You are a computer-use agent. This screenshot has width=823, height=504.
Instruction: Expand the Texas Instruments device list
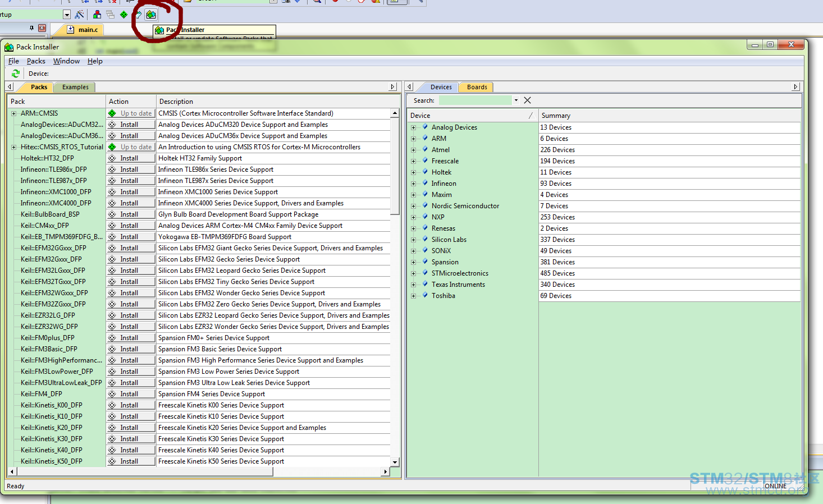coord(414,285)
